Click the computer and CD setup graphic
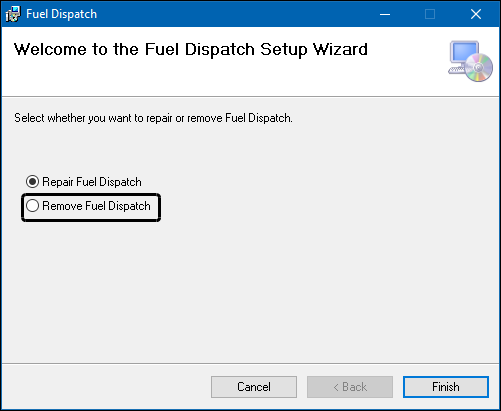Screen dimensions: 501x411 click(470, 61)
